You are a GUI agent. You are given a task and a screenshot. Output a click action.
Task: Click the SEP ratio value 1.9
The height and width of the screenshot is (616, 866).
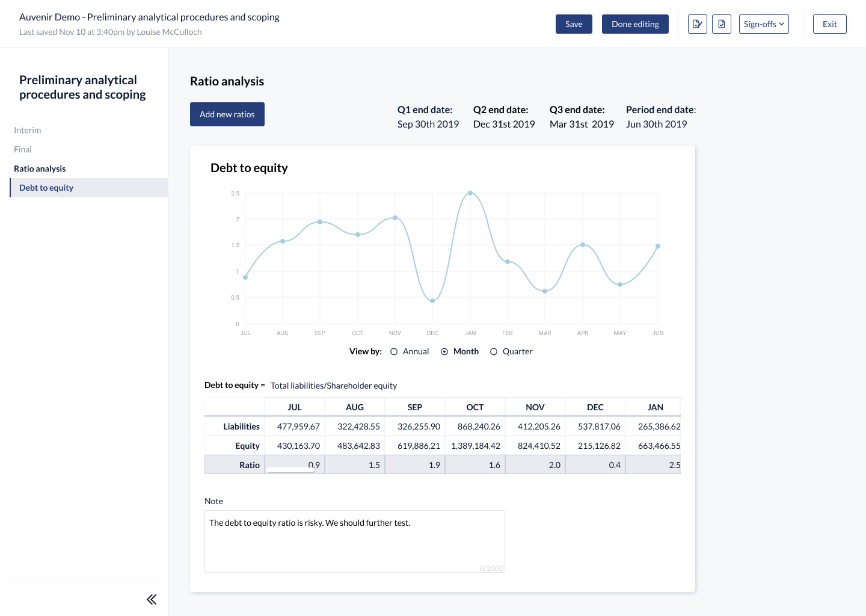coord(434,465)
